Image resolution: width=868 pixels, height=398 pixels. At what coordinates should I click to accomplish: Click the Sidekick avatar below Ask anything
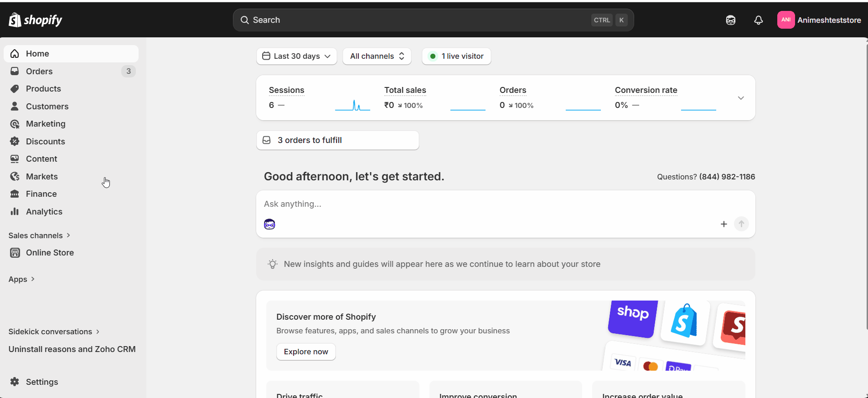(x=269, y=224)
